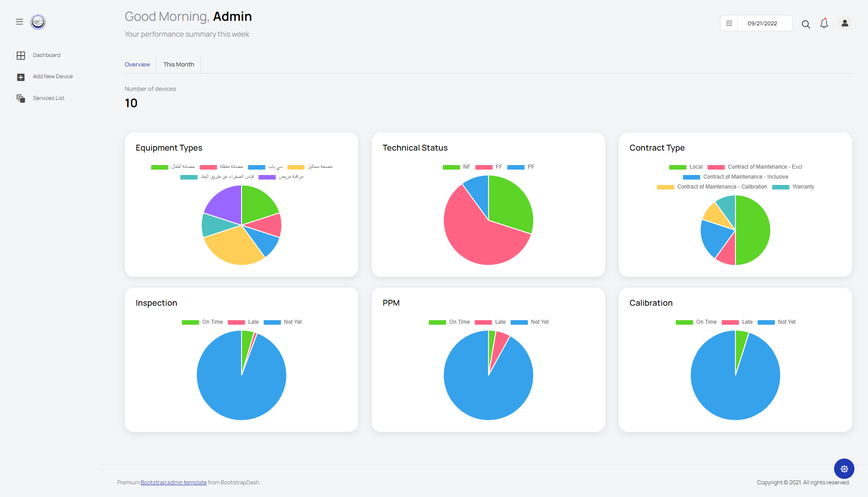Click blue swatch in Equipment Types legend

[x=256, y=167]
